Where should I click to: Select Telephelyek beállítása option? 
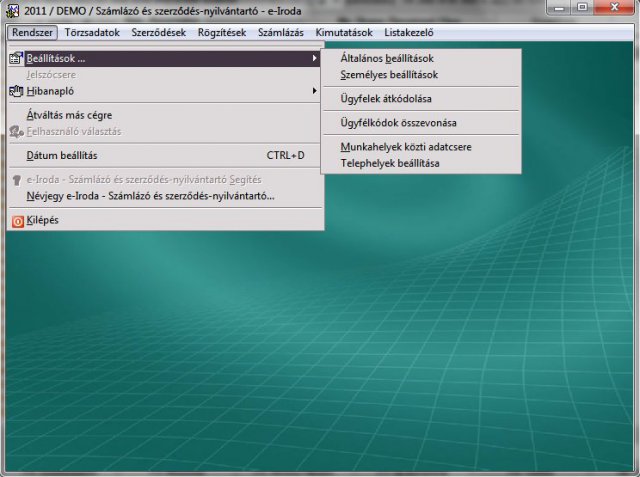pos(390,162)
